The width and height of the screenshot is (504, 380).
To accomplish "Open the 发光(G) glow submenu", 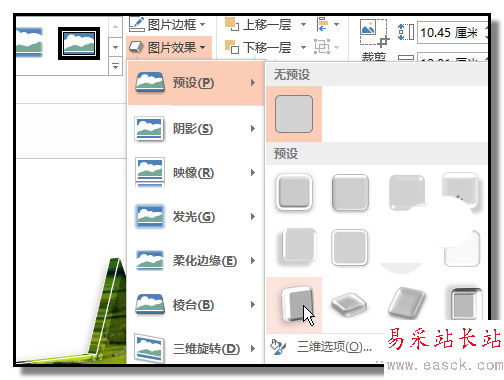I will (x=196, y=217).
